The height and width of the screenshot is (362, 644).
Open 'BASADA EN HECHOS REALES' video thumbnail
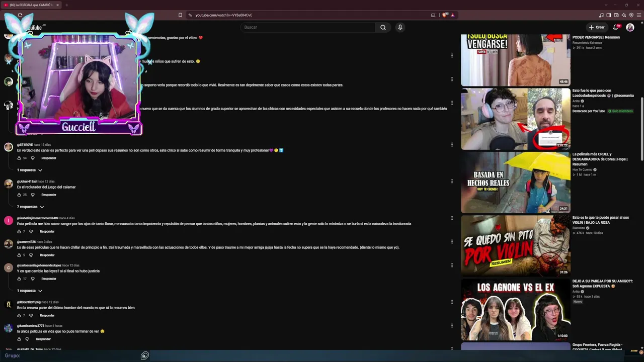point(516,182)
